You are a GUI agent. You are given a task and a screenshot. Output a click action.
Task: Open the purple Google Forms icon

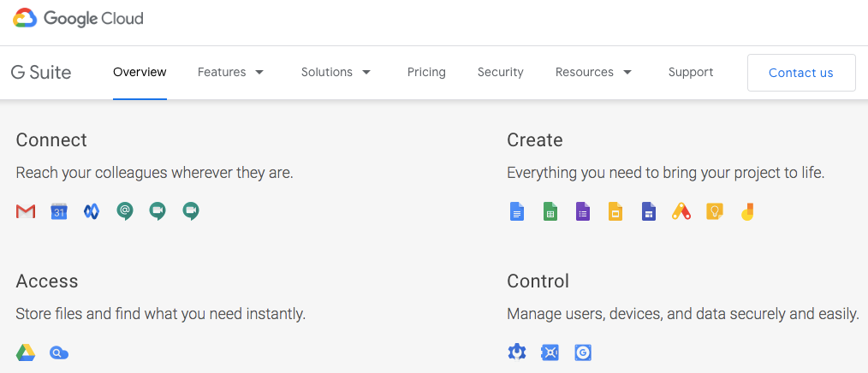coord(583,211)
